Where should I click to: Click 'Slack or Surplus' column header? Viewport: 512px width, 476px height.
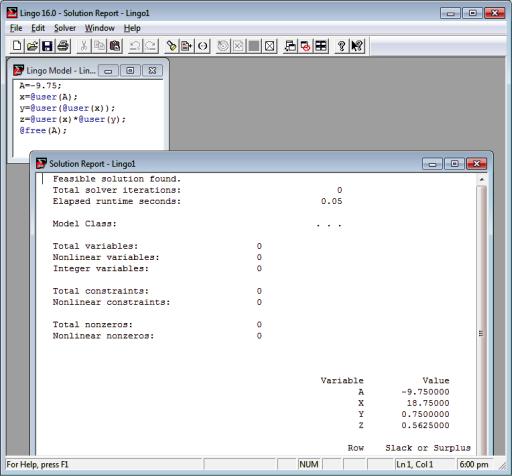point(428,448)
